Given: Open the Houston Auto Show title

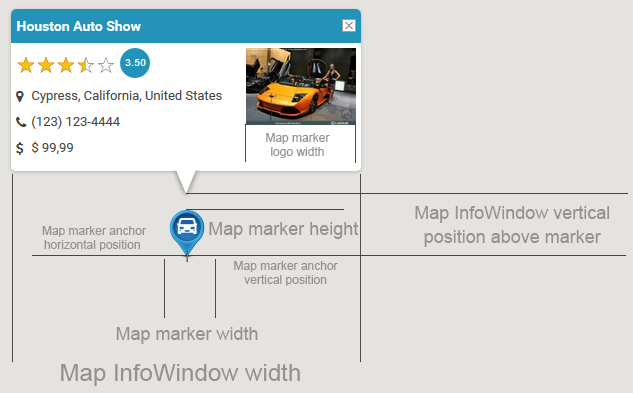Looking at the screenshot, I should point(79,26).
